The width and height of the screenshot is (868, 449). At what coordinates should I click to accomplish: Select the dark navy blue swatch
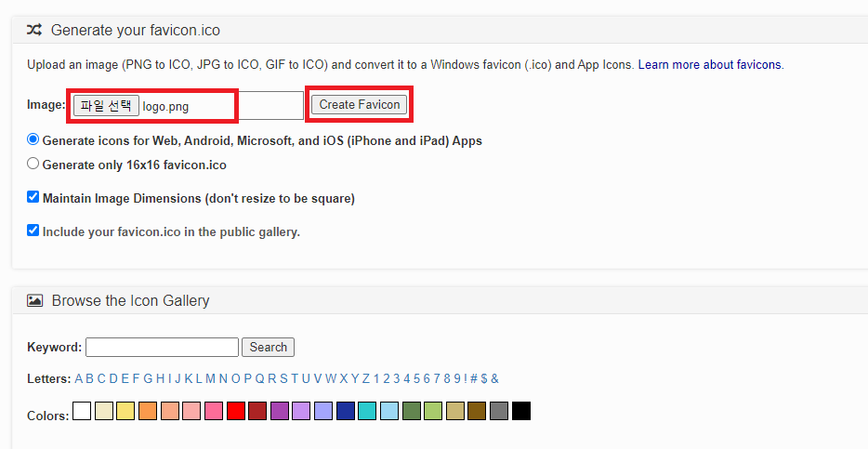pyautogui.click(x=346, y=411)
